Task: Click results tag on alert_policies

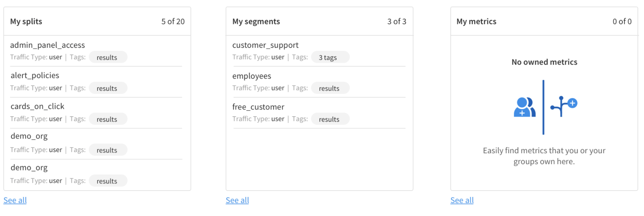Action: coord(108,88)
